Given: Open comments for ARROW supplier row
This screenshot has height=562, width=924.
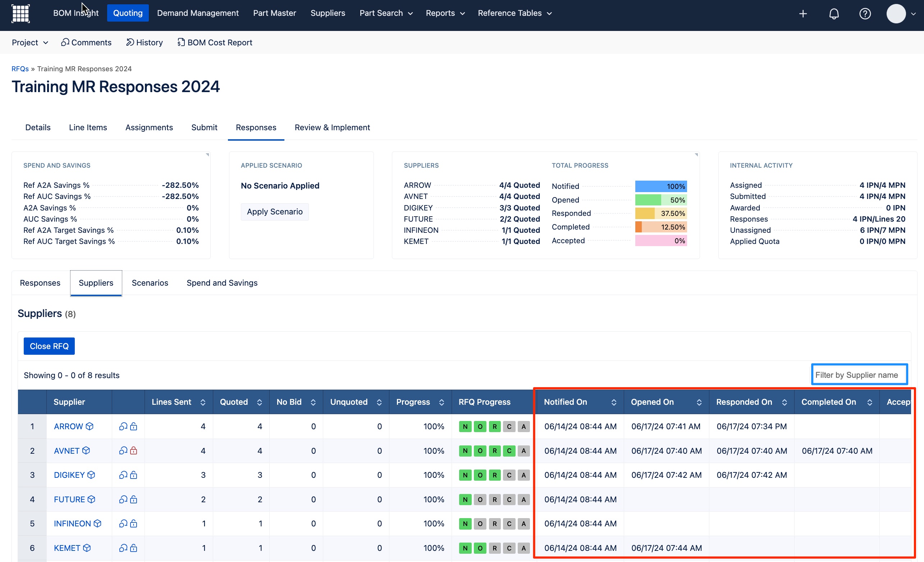Looking at the screenshot, I should pyautogui.click(x=123, y=426).
